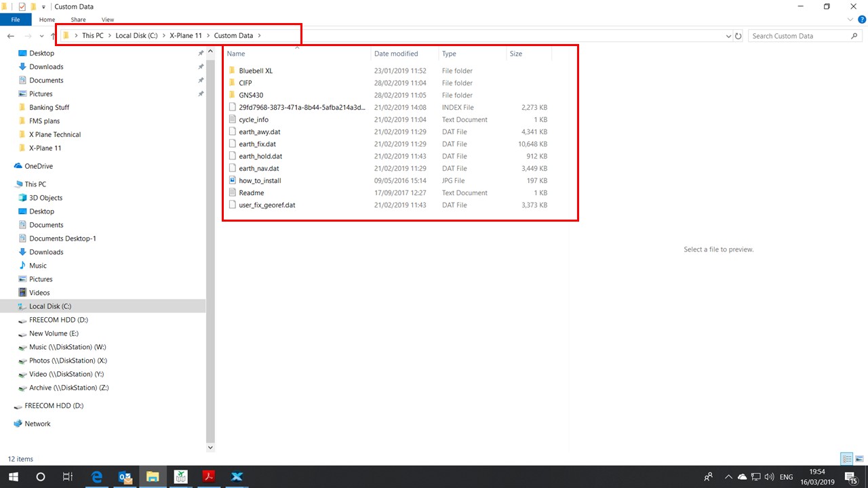Select This PC in navigation pane
This screenshot has height=488, width=868.
click(35, 184)
